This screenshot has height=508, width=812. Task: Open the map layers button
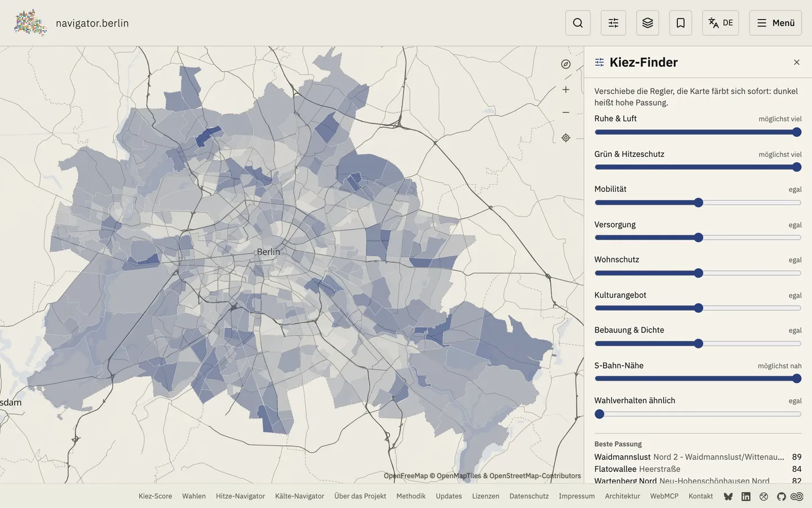point(647,23)
